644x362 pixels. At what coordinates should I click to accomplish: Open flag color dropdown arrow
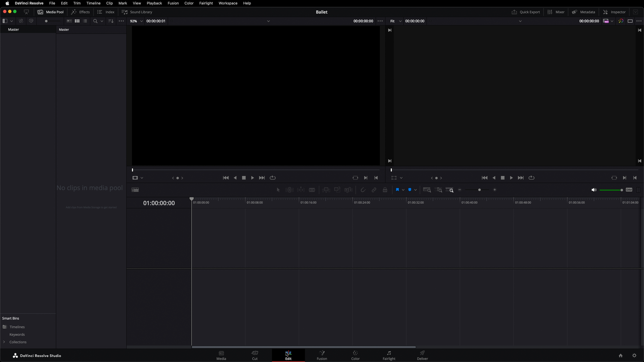point(403,190)
